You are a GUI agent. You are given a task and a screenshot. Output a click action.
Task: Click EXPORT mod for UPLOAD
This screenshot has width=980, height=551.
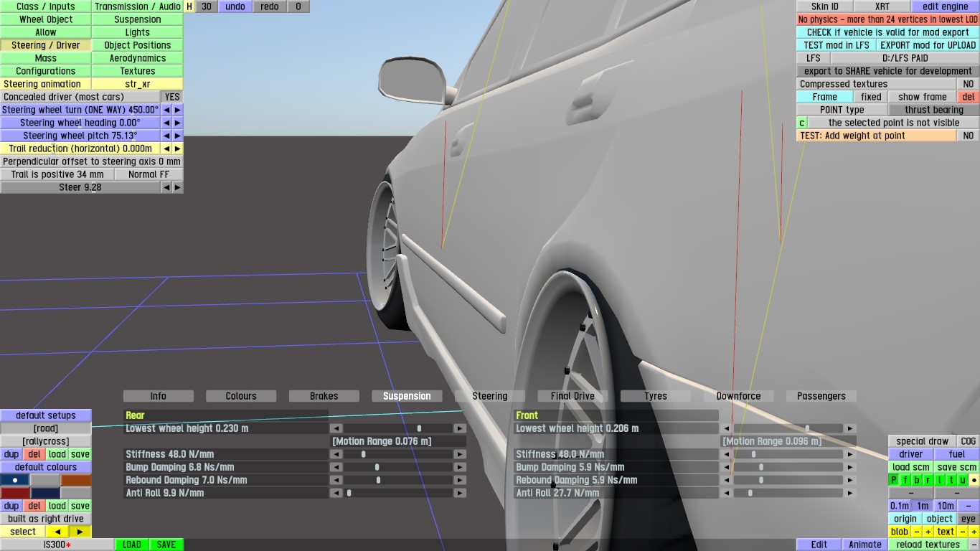coord(928,45)
